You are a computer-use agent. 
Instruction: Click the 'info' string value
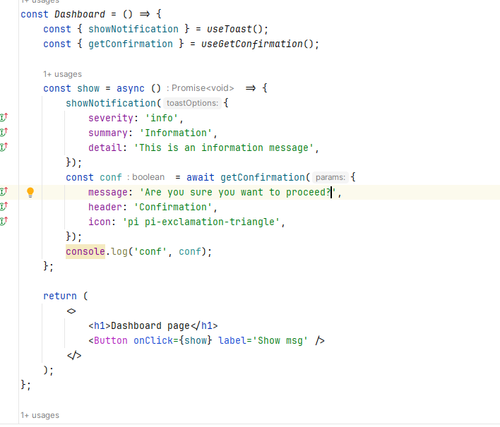pyautogui.click(x=162, y=118)
